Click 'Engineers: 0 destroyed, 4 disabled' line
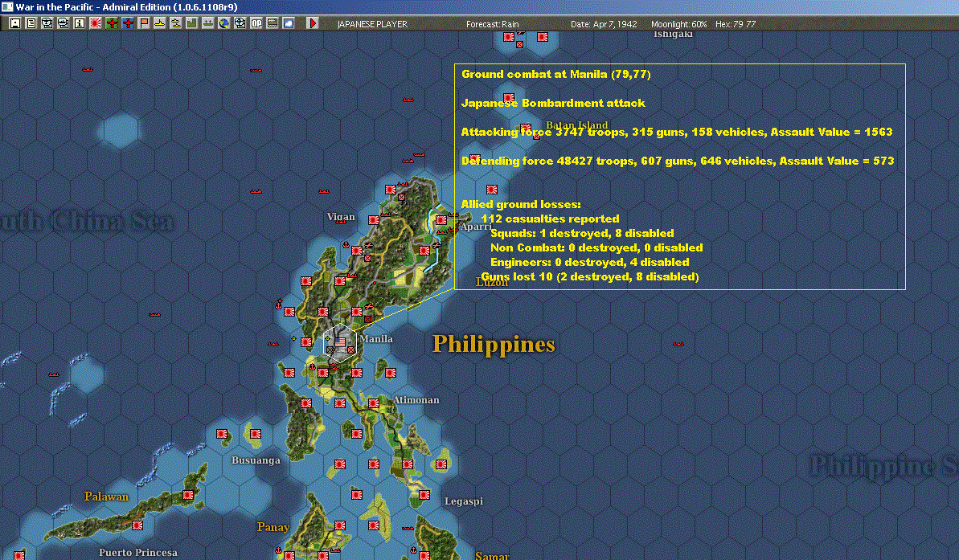This screenshot has width=959, height=560. [x=589, y=262]
